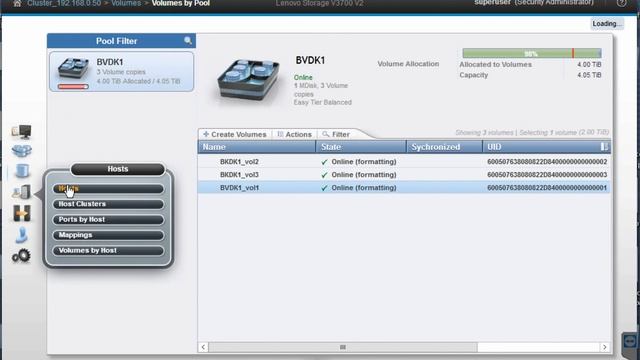Viewport: 640px width, 360px height.
Task: Click the UID of BKDK1_vol3
Action: tap(547, 175)
